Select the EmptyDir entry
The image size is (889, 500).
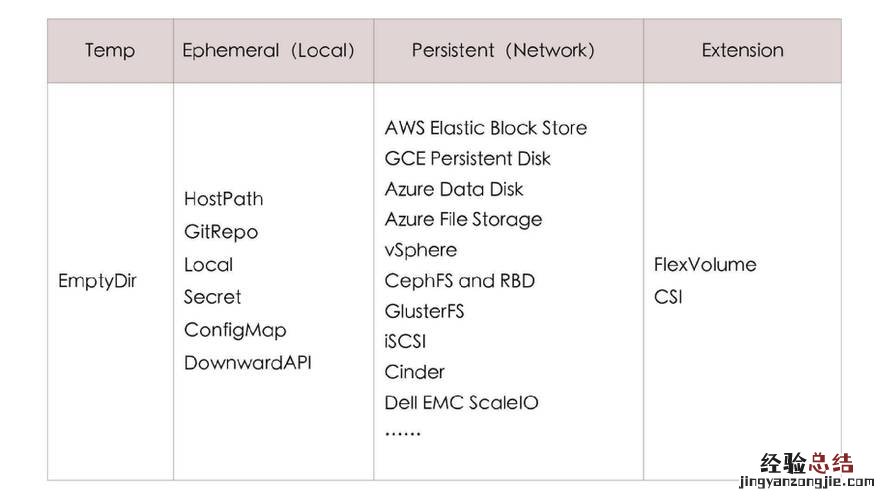97,281
